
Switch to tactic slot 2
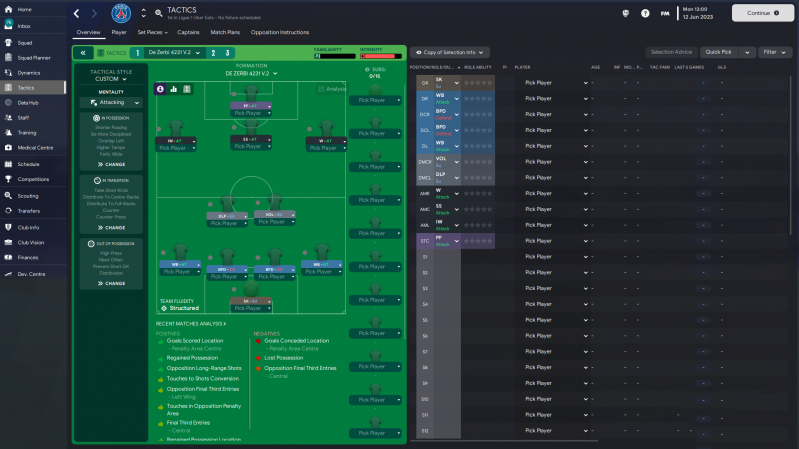point(214,52)
